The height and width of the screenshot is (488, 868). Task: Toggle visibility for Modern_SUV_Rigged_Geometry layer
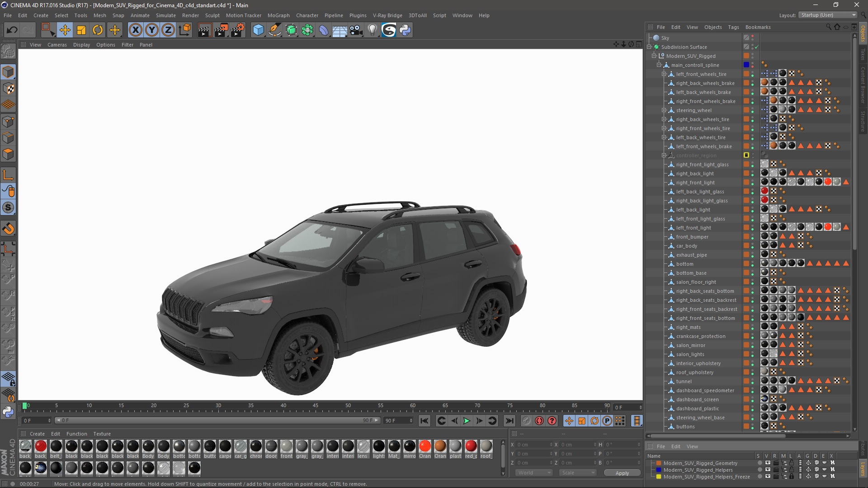(x=768, y=463)
